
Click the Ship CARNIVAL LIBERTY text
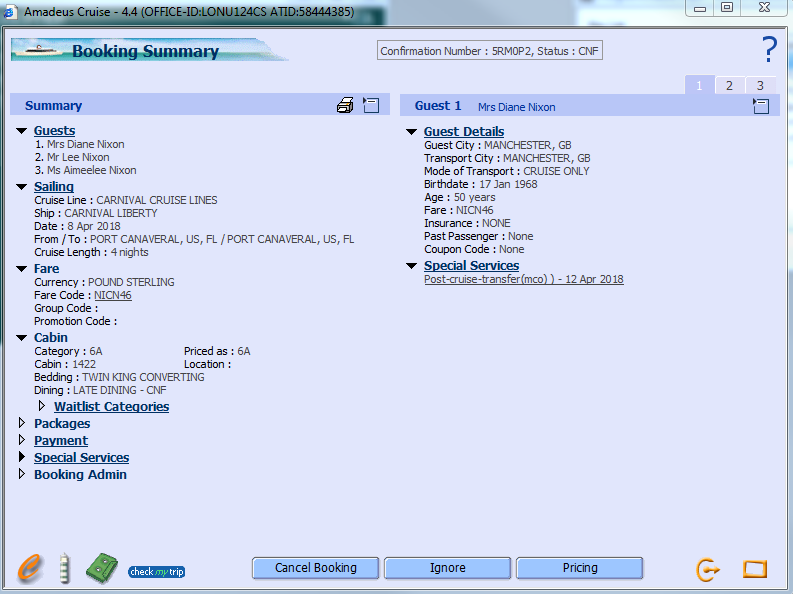click(96, 213)
